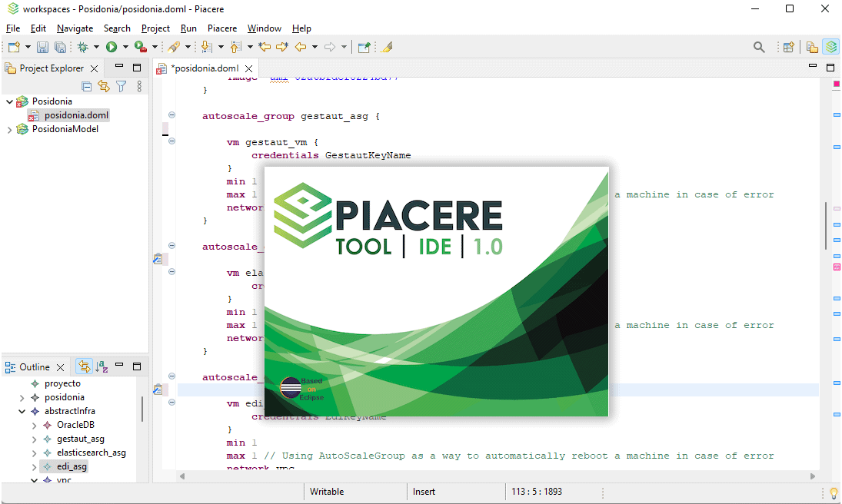Collapse abstractInfra in Outline
842x504 pixels.
pyautogui.click(x=22, y=411)
